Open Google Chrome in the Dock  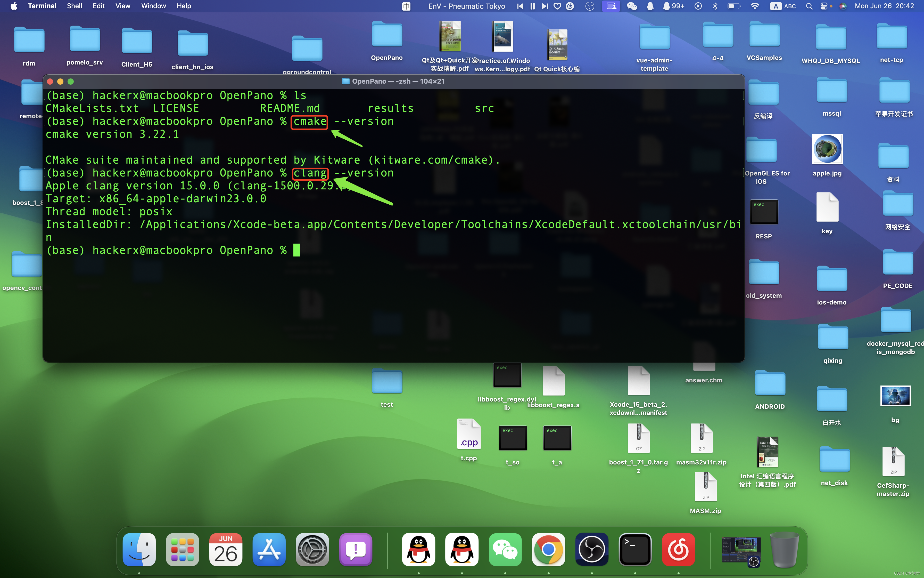pos(548,549)
